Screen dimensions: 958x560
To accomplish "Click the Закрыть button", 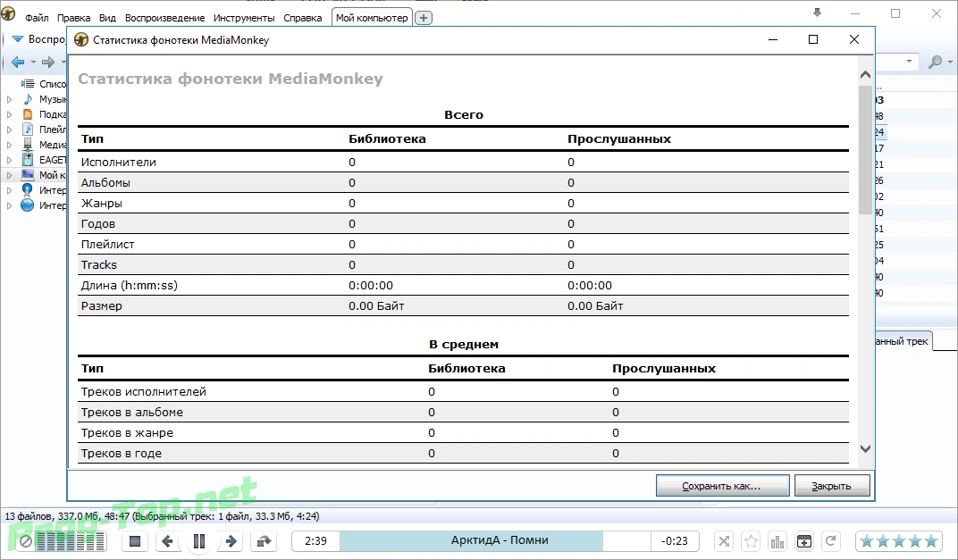I will tap(831, 486).
